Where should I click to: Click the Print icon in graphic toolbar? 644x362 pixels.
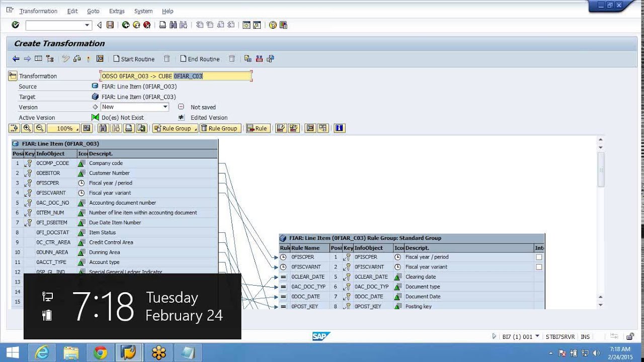click(x=129, y=128)
